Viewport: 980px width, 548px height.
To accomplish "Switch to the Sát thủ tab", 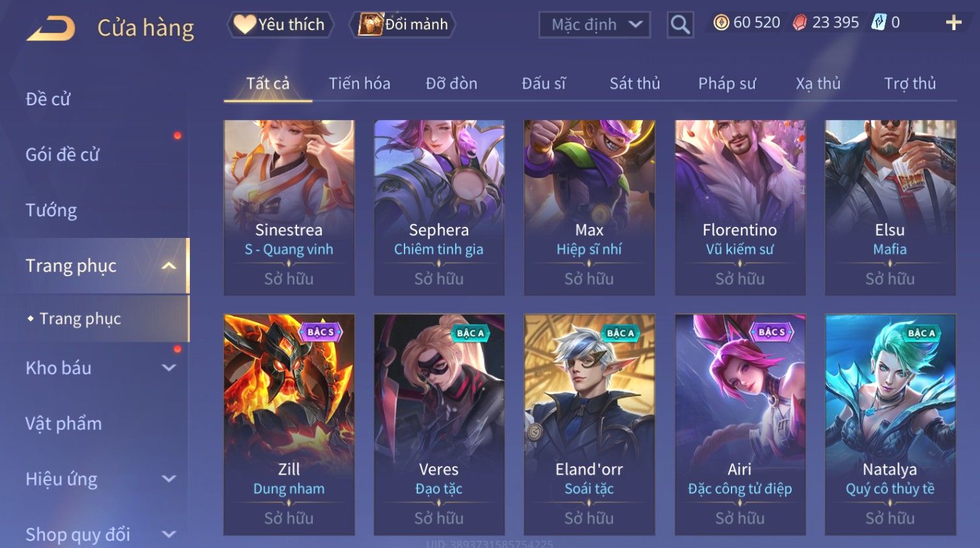I will [635, 83].
